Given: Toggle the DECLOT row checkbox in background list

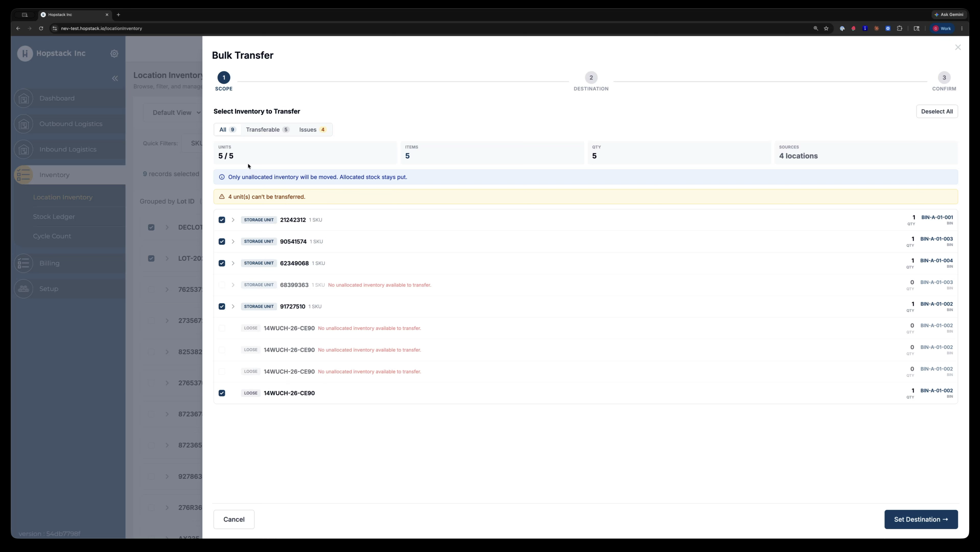Looking at the screenshot, I should click(x=151, y=227).
